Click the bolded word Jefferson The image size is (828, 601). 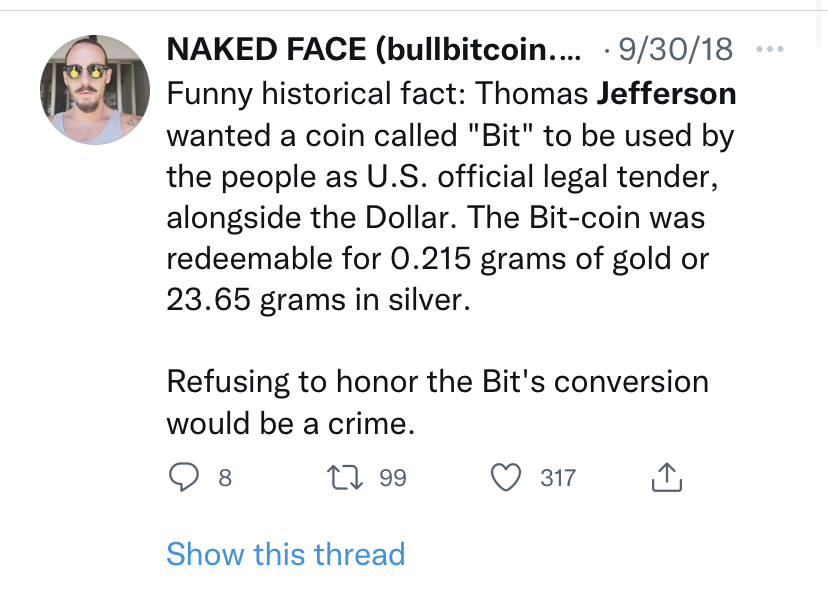pos(666,94)
